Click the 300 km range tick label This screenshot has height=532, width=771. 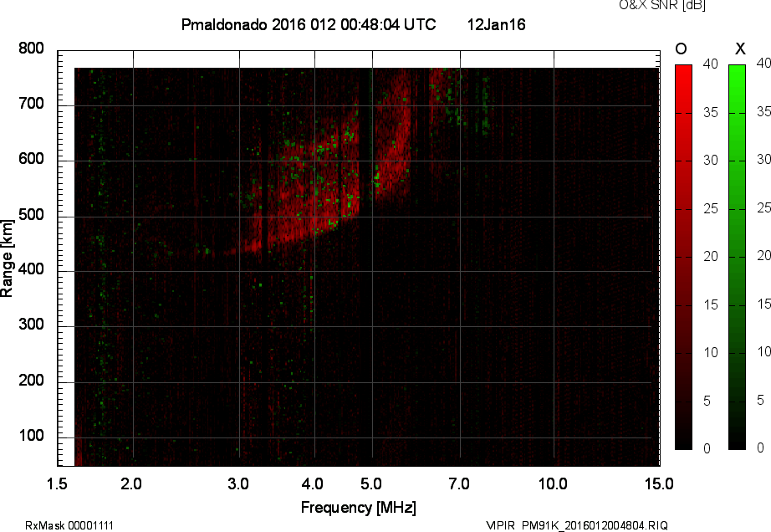pyautogui.click(x=32, y=325)
